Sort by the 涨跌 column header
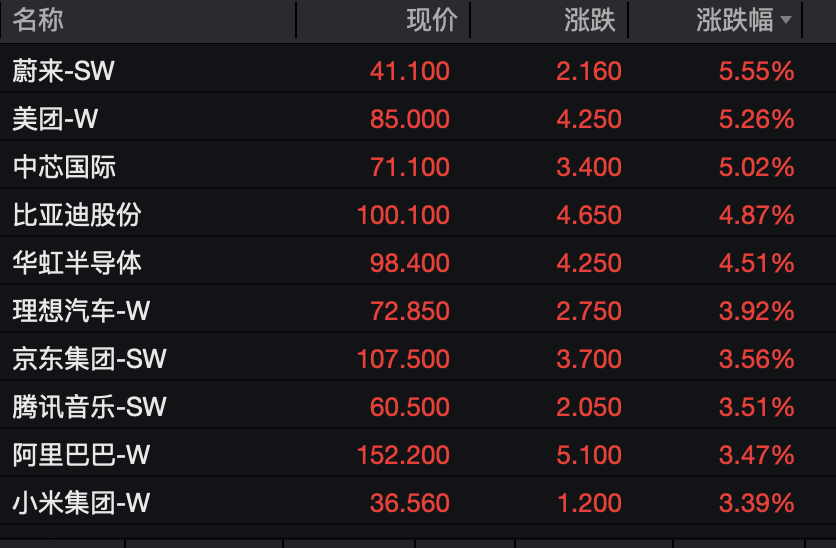 590,20
